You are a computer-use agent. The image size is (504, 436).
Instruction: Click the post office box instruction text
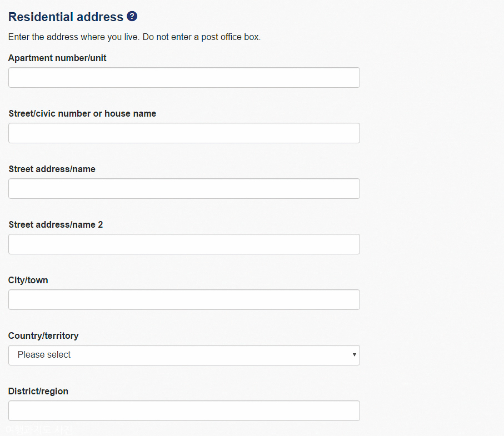pyautogui.click(x=134, y=37)
